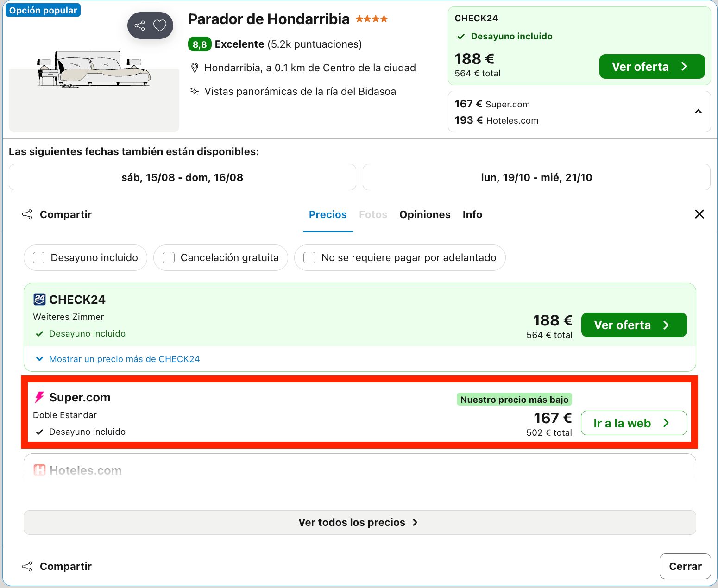Click the Doble Estandar room text
The height and width of the screenshot is (588, 718).
(x=65, y=415)
